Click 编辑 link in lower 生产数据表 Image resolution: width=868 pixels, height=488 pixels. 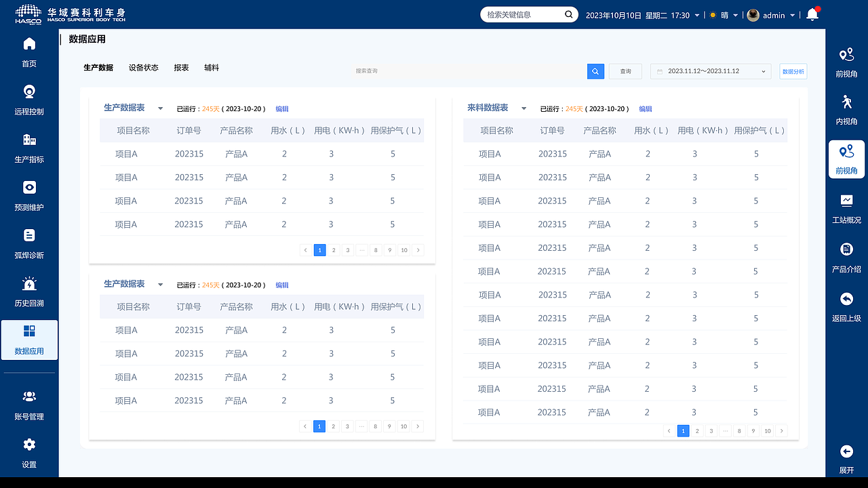282,285
